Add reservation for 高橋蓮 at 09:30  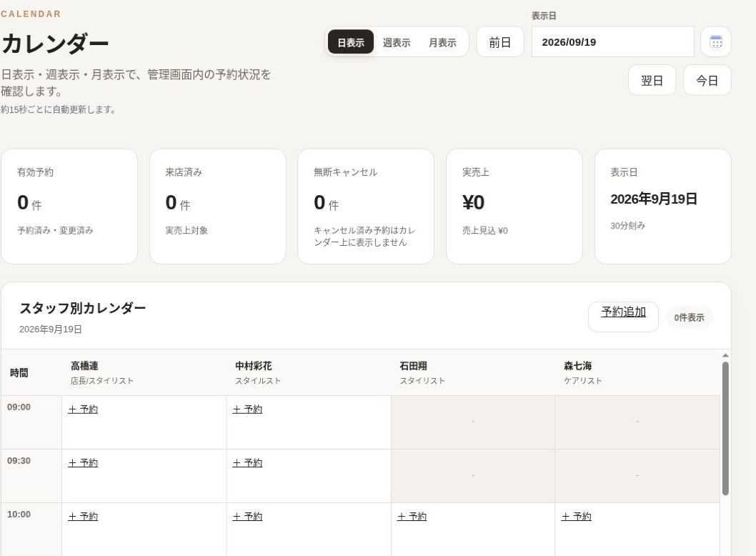83,463
